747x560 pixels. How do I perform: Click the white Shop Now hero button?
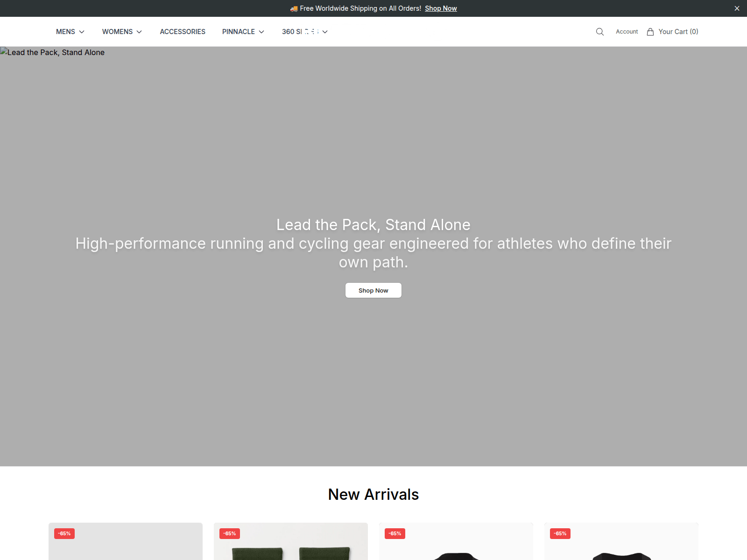tap(373, 290)
